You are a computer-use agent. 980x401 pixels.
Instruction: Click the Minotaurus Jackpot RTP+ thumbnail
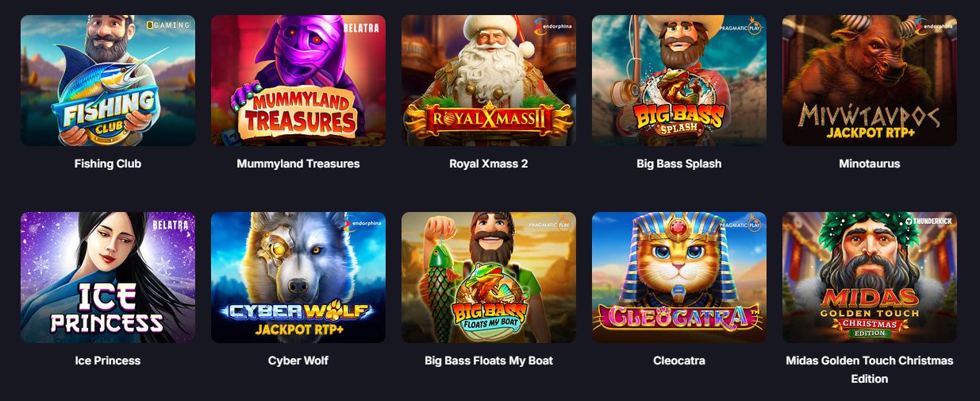[870, 80]
